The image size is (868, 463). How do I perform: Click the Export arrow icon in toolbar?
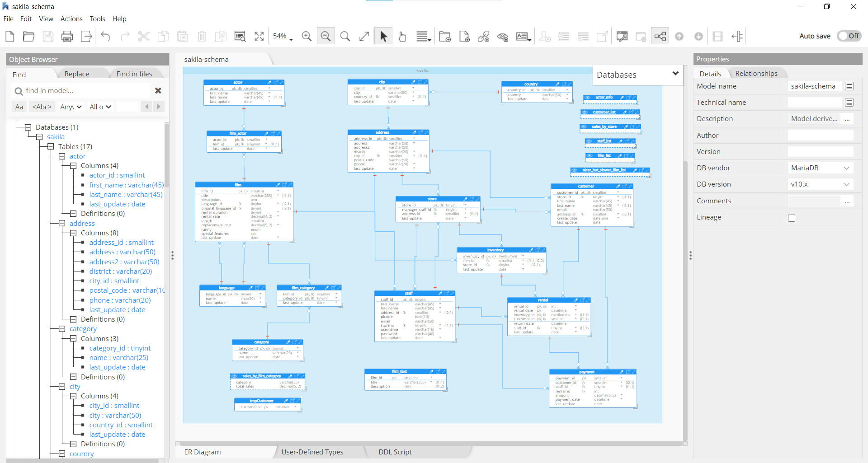[86, 36]
